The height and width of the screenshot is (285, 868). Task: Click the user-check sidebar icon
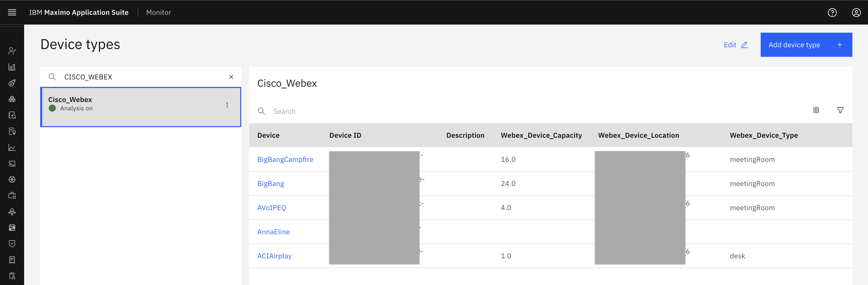point(12,51)
